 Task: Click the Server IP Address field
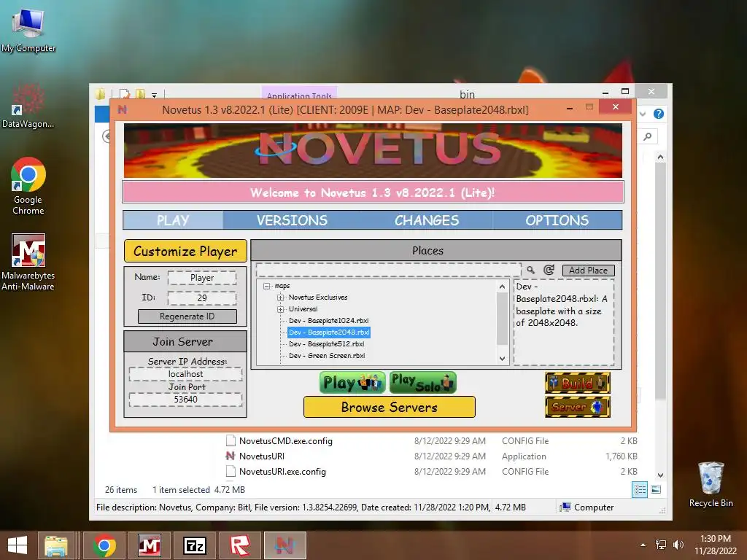point(185,374)
